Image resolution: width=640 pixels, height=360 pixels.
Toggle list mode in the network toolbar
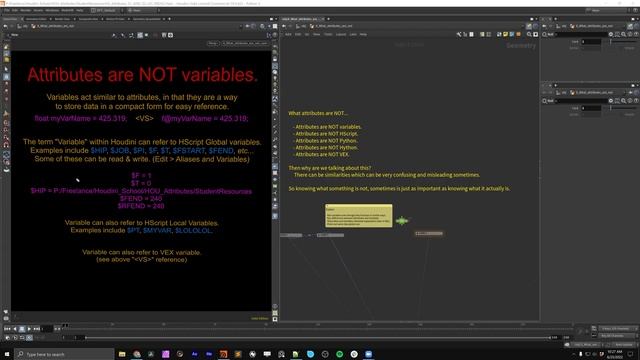click(472, 35)
